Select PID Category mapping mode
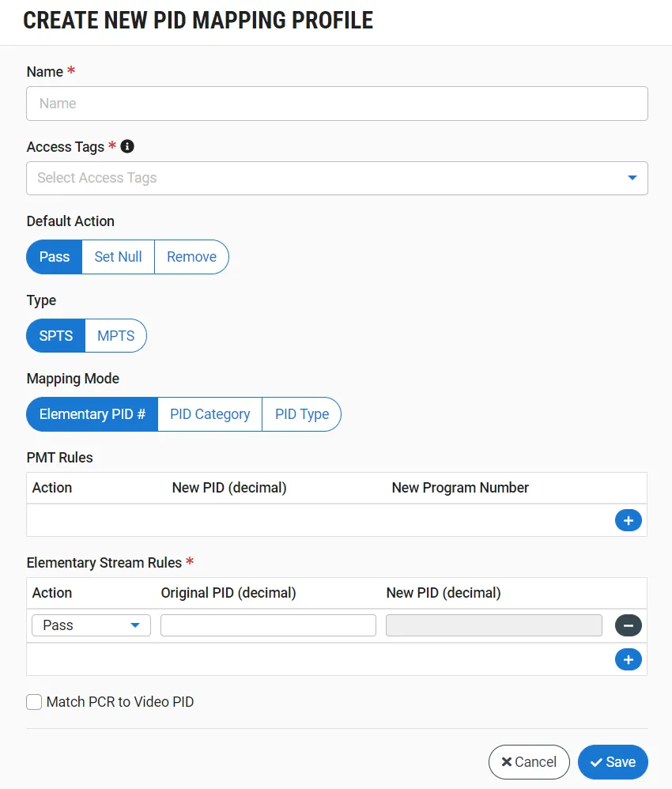The image size is (672, 789). pyautogui.click(x=210, y=414)
